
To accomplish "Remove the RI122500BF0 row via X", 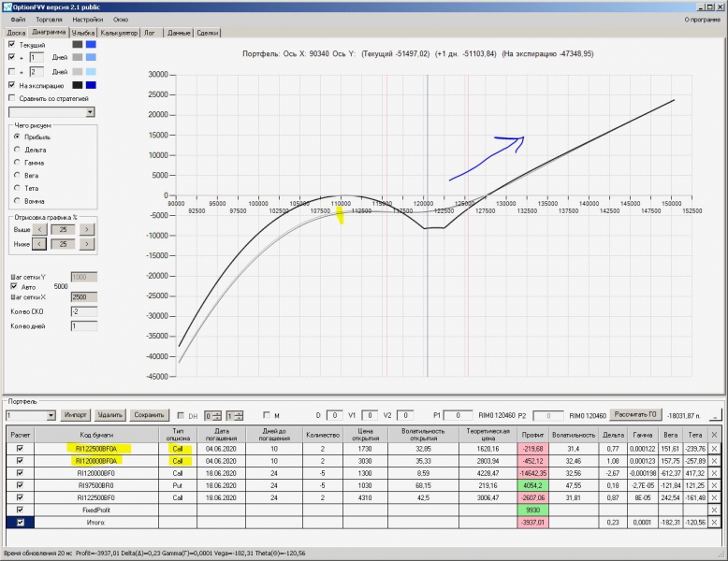I will click(x=714, y=497).
